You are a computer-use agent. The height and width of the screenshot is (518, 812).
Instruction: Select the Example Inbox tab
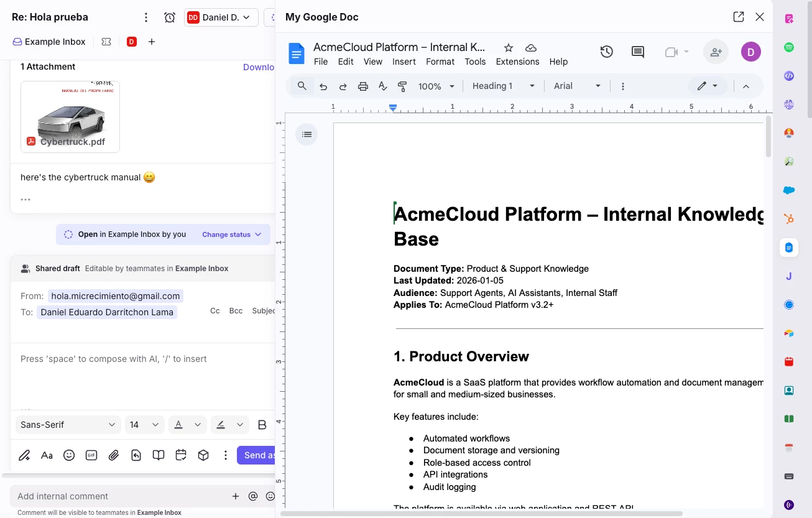[49, 42]
